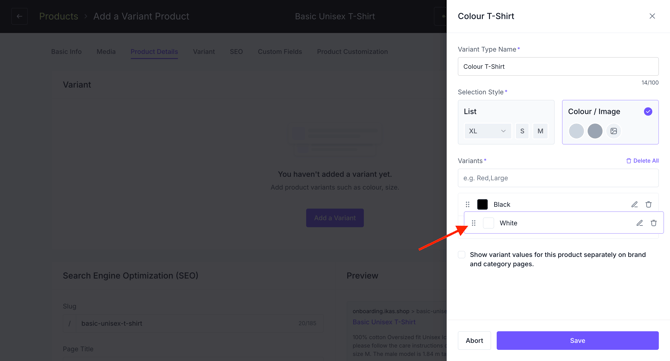670x361 pixels.
Task: Click the S size chip
Action: 522,131
